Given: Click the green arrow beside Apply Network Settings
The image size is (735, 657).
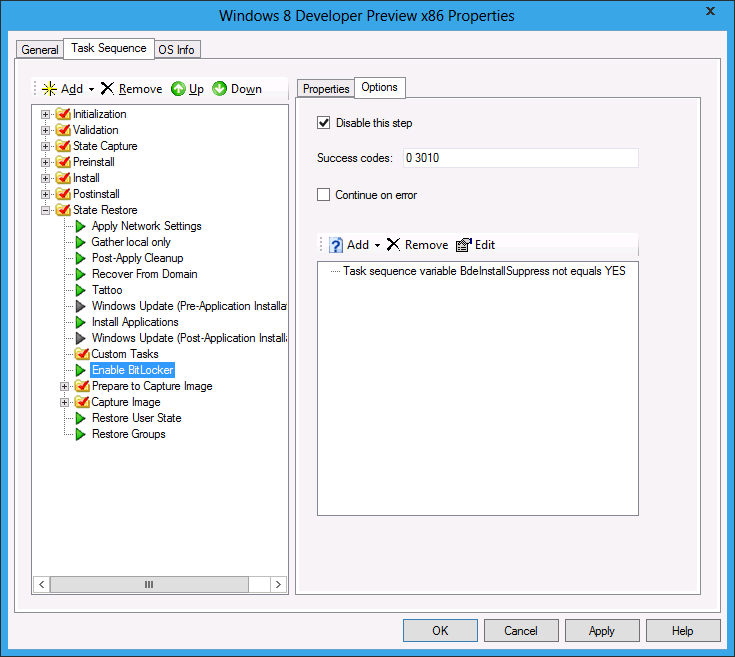Looking at the screenshot, I should pos(81,226).
